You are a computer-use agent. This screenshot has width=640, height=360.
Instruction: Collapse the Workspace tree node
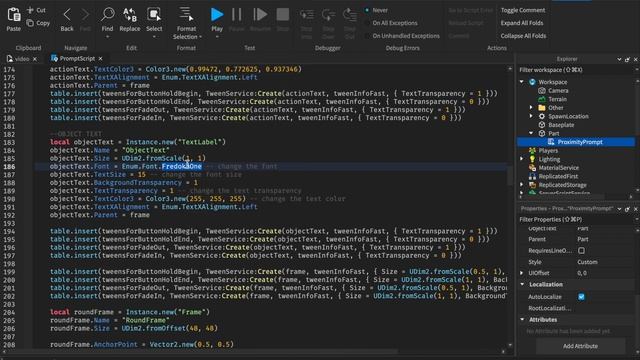pos(522,82)
